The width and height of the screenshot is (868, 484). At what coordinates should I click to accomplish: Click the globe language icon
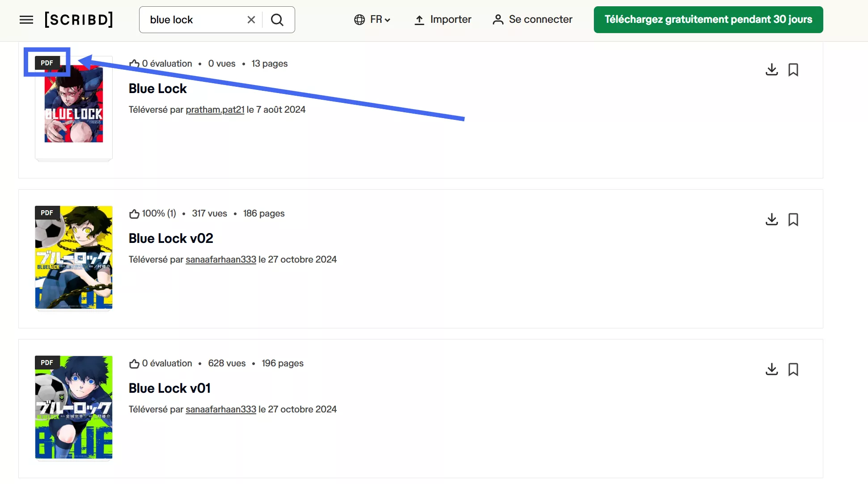point(360,20)
